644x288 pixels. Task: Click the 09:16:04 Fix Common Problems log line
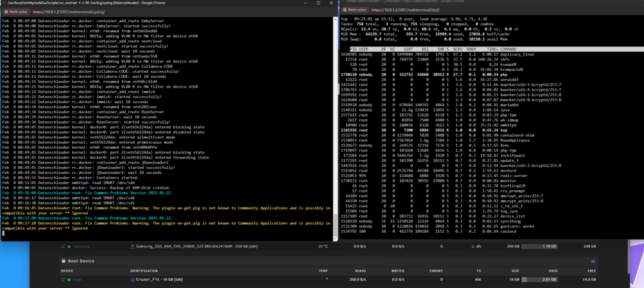(86, 193)
